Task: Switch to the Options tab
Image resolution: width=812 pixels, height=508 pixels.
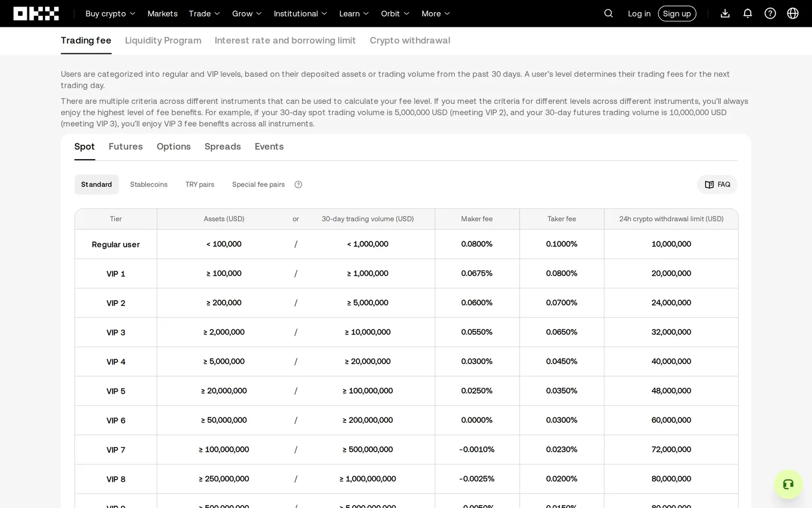Action: 173,146
